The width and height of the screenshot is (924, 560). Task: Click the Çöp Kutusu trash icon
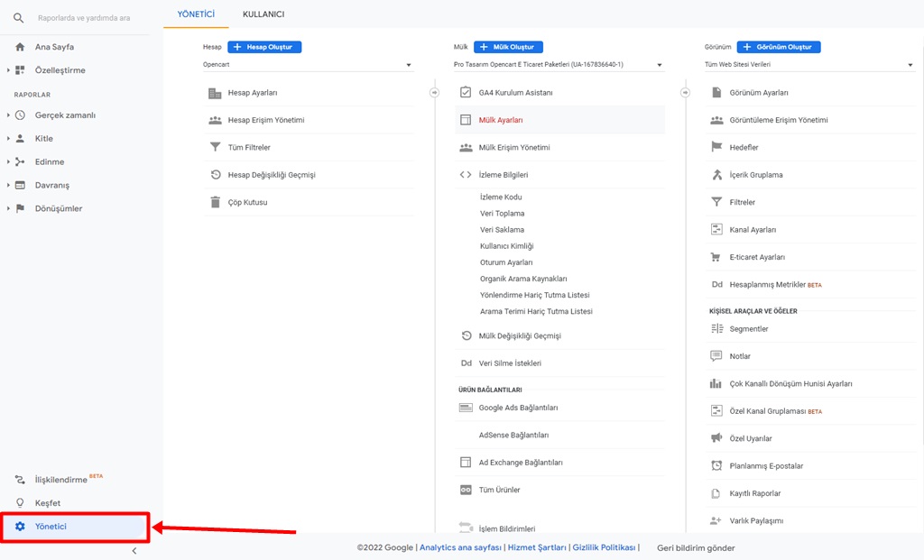tap(215, 202)
